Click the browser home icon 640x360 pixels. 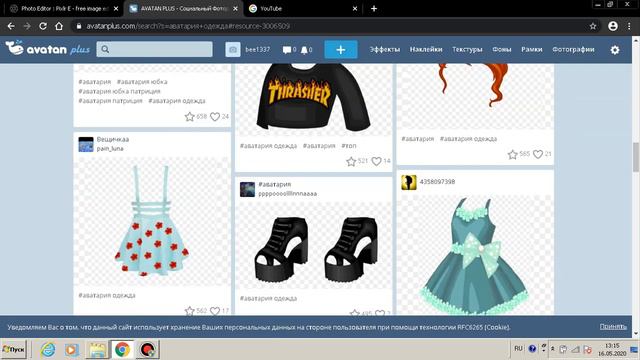tap(59, 26)
